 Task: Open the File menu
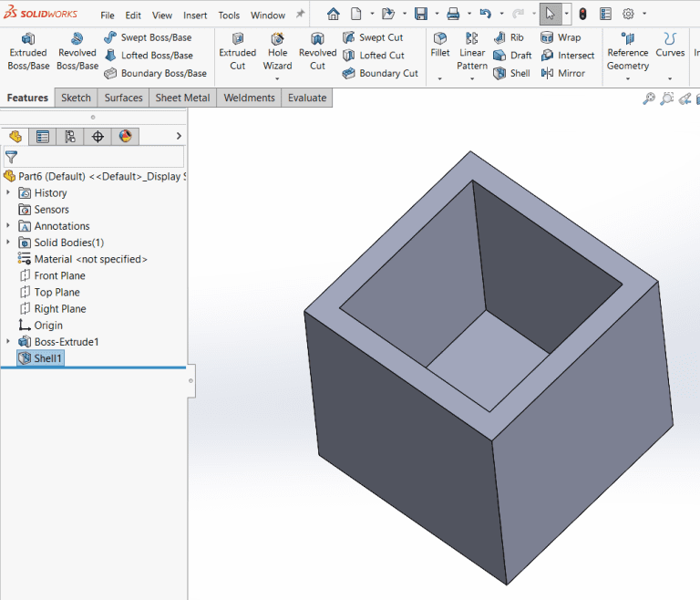[x=108, y=16]
